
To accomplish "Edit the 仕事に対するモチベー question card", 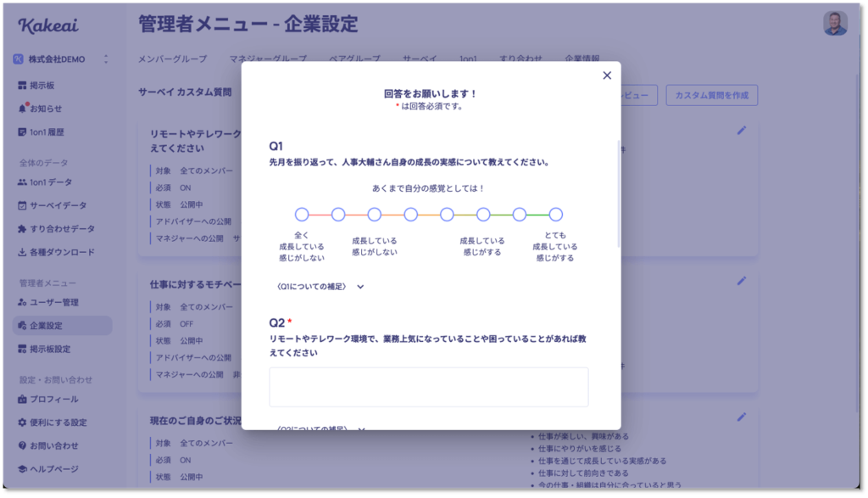I will pyautogui.click(x=742, y=281).
